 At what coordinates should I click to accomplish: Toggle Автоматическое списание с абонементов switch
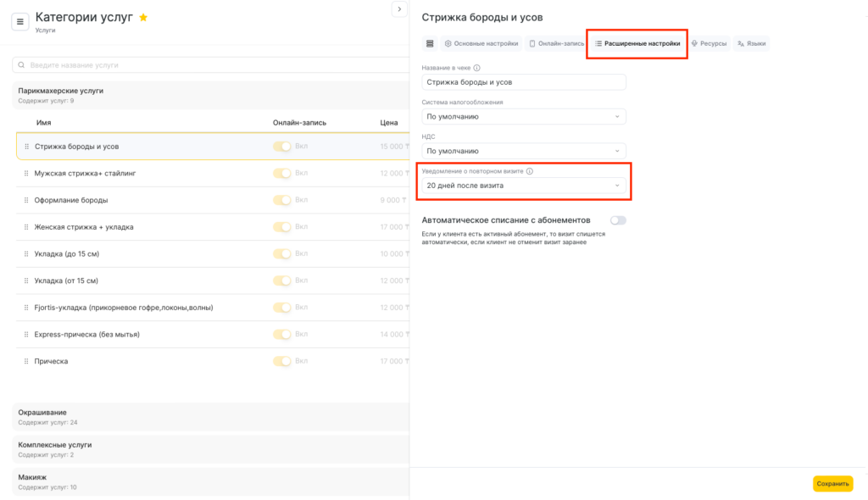coord(618,220)
